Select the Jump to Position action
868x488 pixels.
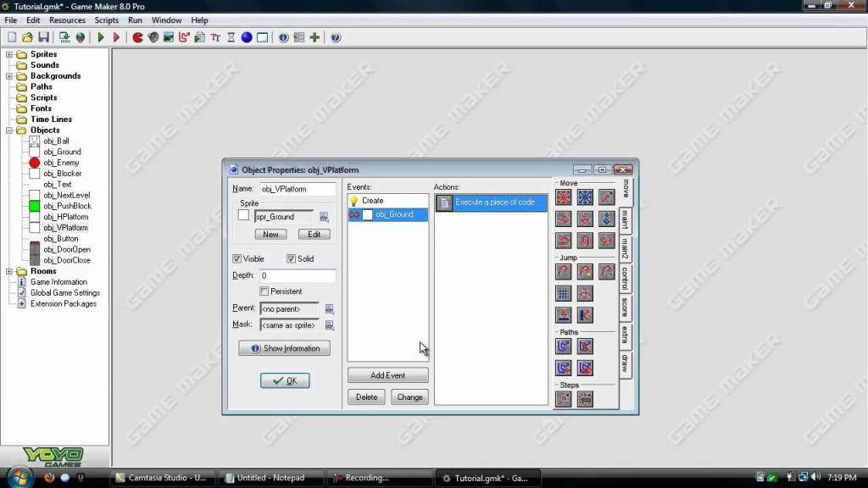tap(564, 272)
